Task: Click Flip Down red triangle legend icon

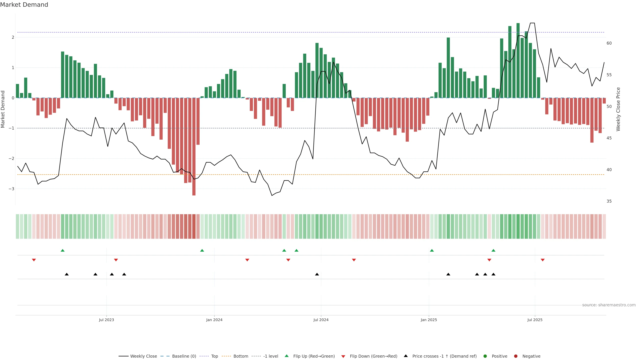Action: click(343, 356)
